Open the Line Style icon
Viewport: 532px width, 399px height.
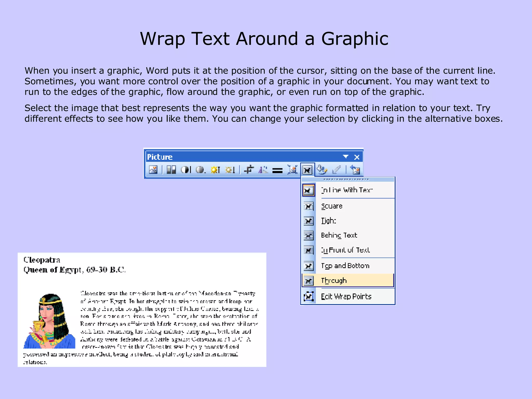(x=277, y=170)
